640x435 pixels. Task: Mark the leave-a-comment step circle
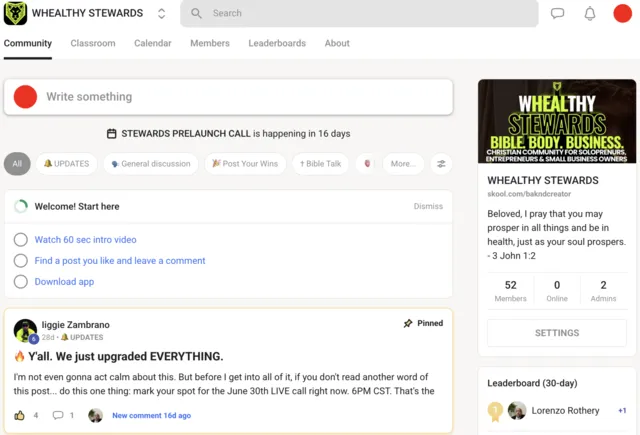[21, 260]
